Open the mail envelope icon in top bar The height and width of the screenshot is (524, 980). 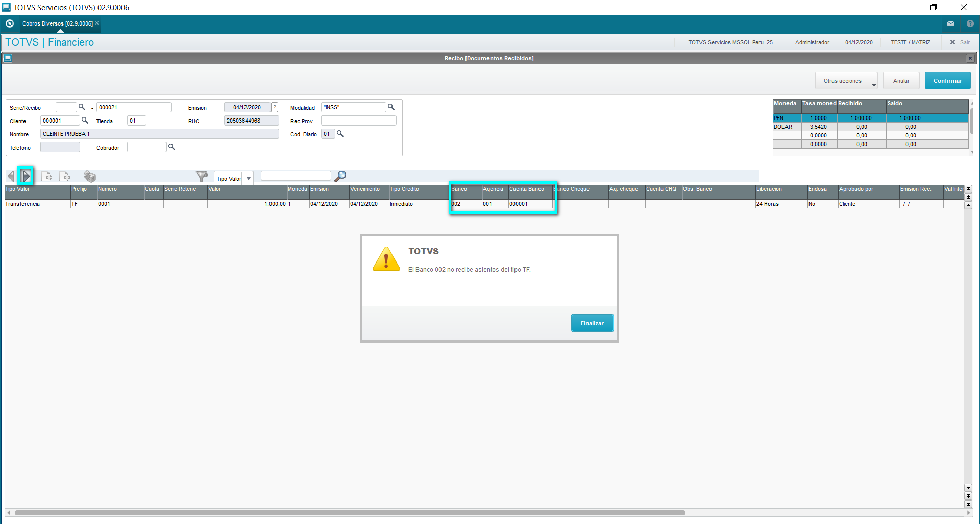point(951,23)
